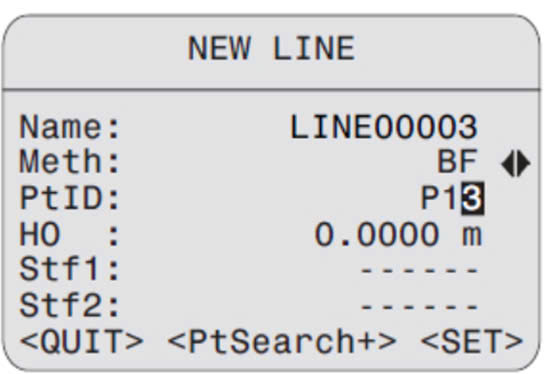This screenshot has height=374, width=549.
Task: Select the HO value 0.0000 m
Action: point(398,234)
